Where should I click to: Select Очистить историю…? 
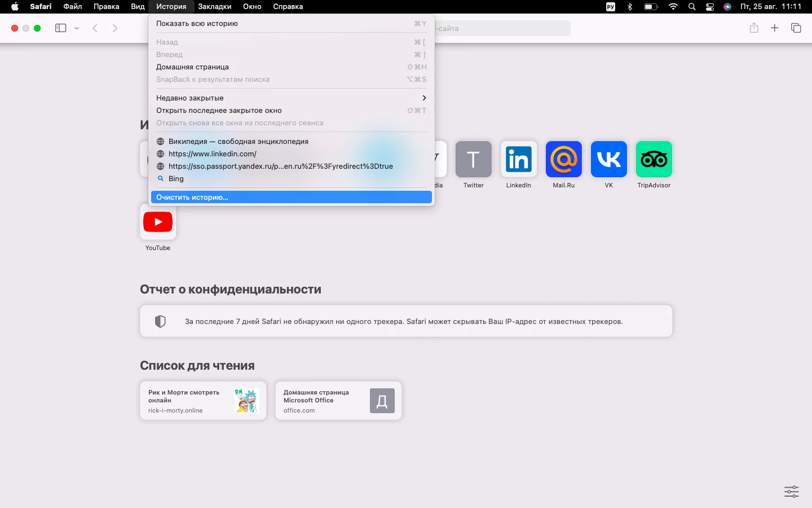coord(292,198)
